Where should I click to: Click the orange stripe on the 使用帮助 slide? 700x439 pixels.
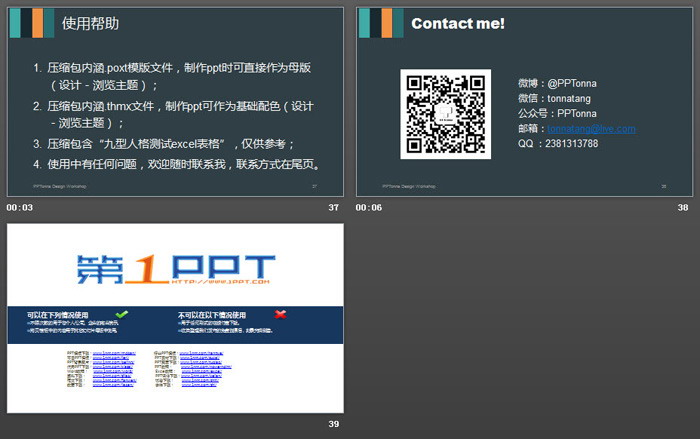(x=37, y=23)
